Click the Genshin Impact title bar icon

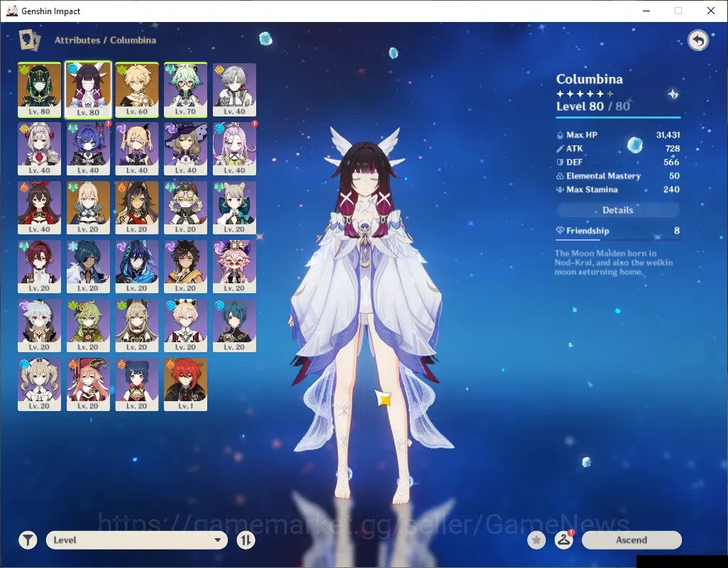coord(12,11)
